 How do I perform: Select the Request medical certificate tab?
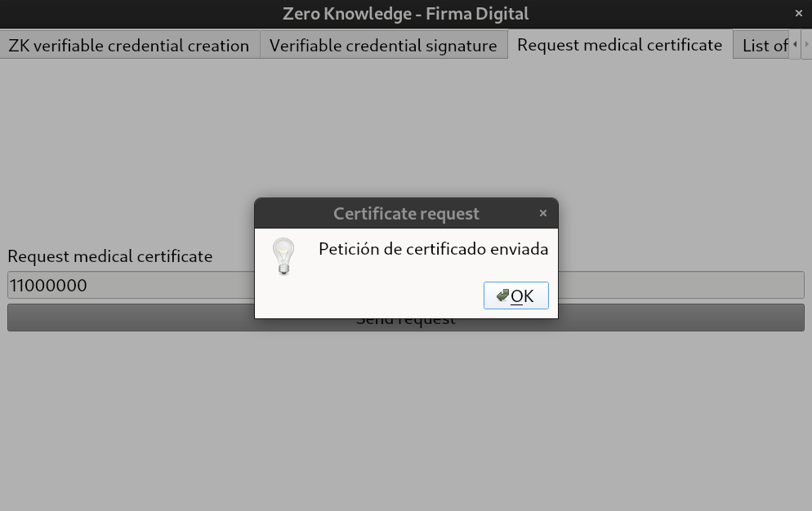(x=620, y=45)
